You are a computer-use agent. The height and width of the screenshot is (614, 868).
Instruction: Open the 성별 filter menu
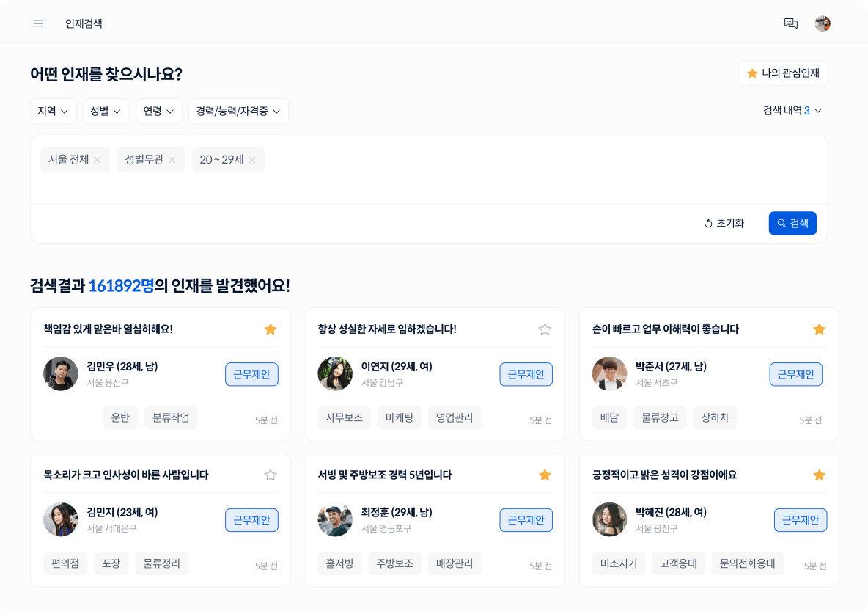105,111
